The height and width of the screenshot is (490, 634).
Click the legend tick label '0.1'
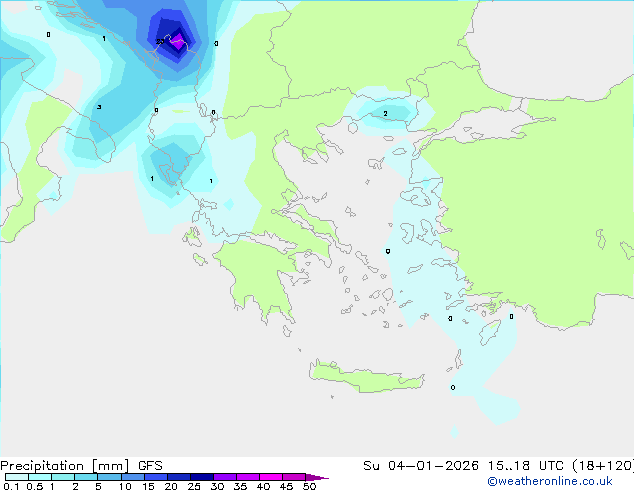point(11,486)
